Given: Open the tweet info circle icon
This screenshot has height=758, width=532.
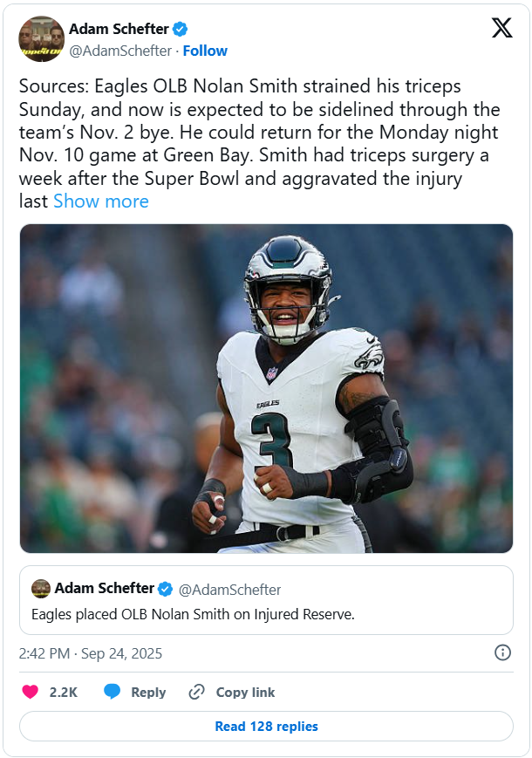Looking at the screenshot, I should click(502, 652).
